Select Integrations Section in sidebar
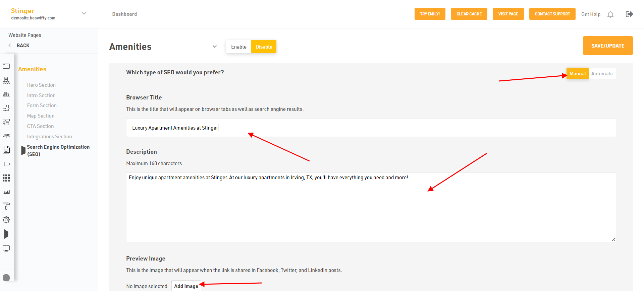 coord(49,137)
